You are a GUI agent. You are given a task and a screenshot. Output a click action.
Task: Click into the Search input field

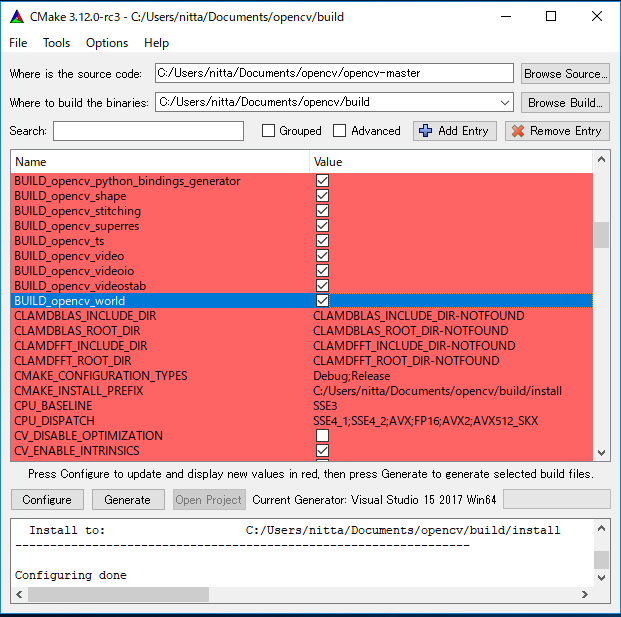tap(148, 131)
